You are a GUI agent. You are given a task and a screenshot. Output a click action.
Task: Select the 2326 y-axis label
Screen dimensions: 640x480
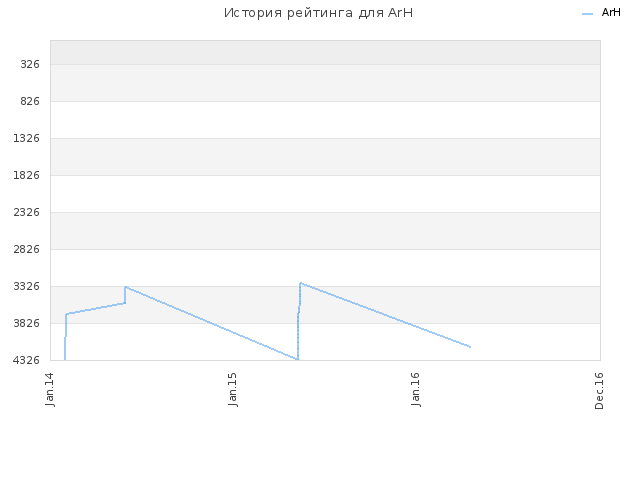(x=27, y=212)
